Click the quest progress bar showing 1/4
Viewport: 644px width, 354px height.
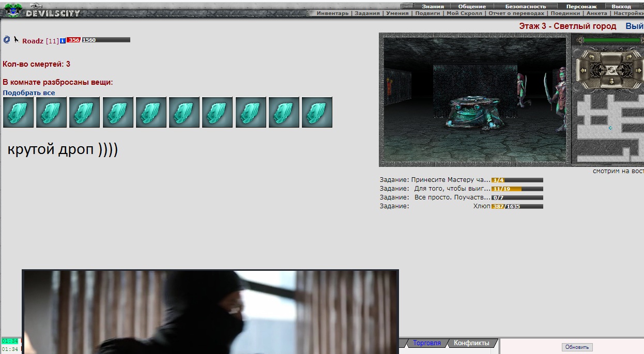517,180
